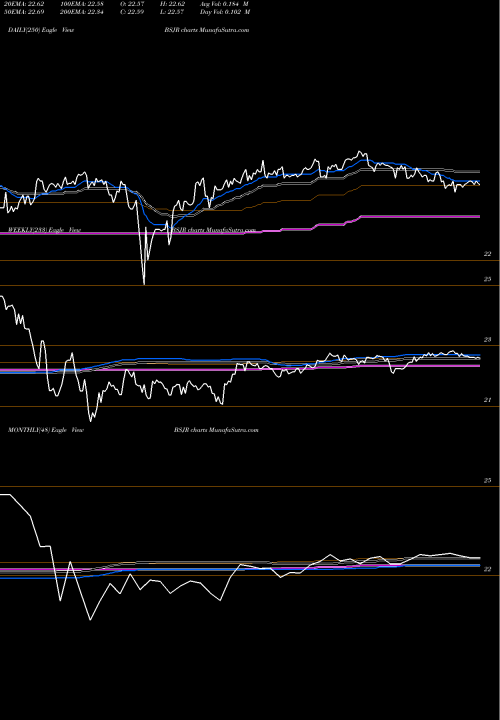Click the 22 price label on daily chart

(488, 254)
